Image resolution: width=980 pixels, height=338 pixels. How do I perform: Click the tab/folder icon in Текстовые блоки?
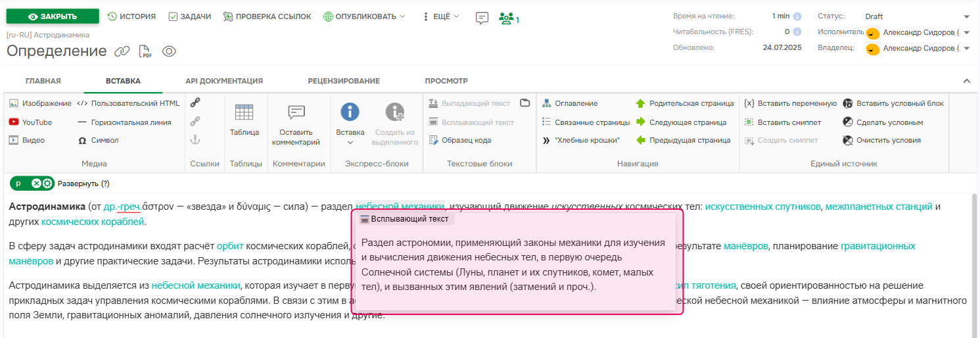click(525, 103)
